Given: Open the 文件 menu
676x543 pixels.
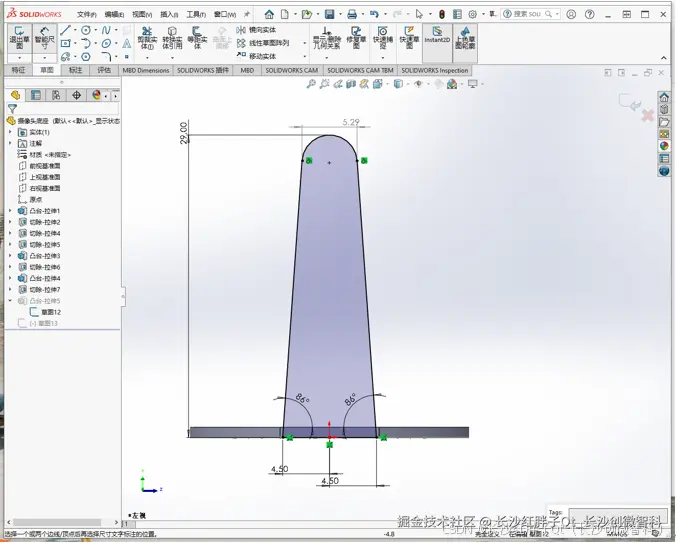Looking at the screenshot, I should point(87,15).
